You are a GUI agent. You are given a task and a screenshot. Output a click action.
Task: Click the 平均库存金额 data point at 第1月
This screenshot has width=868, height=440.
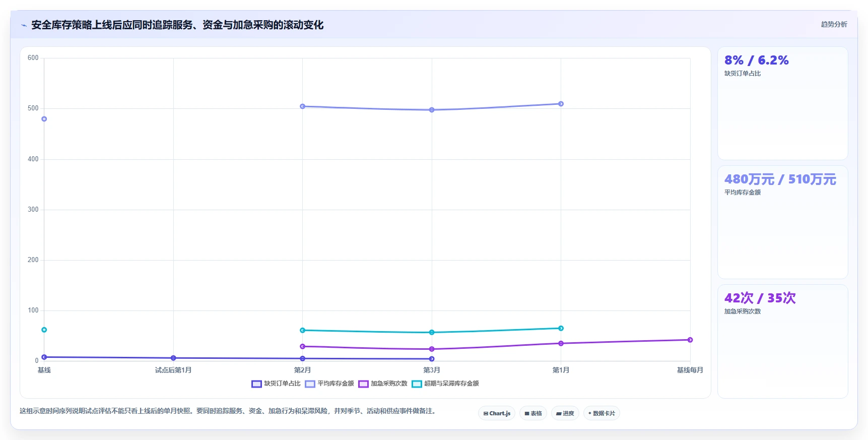click(561, 104)
